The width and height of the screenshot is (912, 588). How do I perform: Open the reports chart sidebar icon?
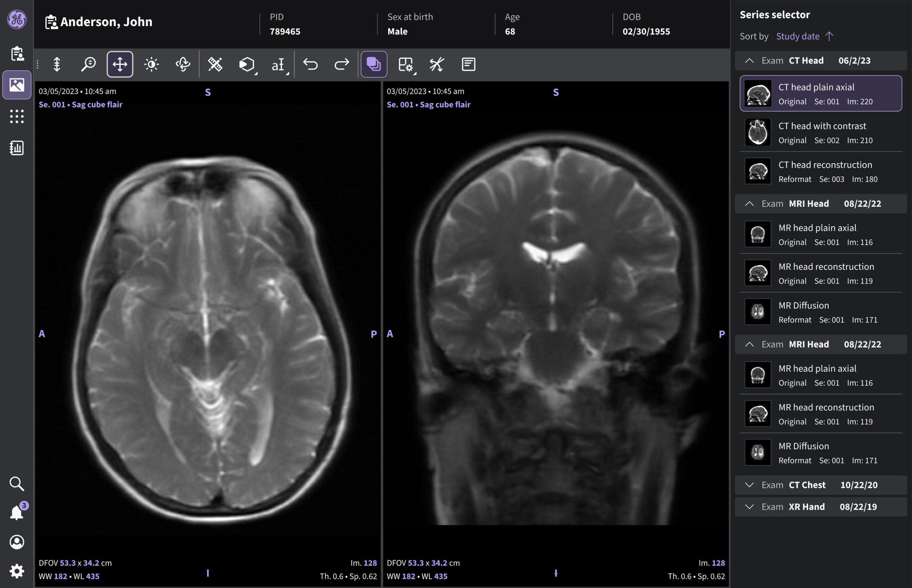click(x=17, y=148)
